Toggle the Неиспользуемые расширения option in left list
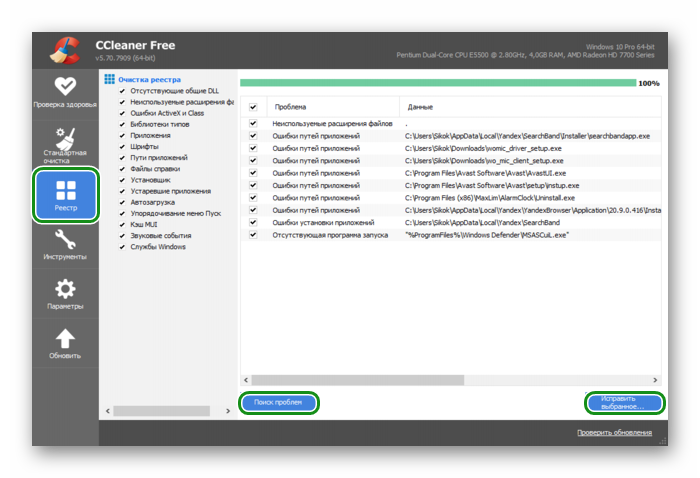Screen dimensions: 700x478 coord(122,102)
